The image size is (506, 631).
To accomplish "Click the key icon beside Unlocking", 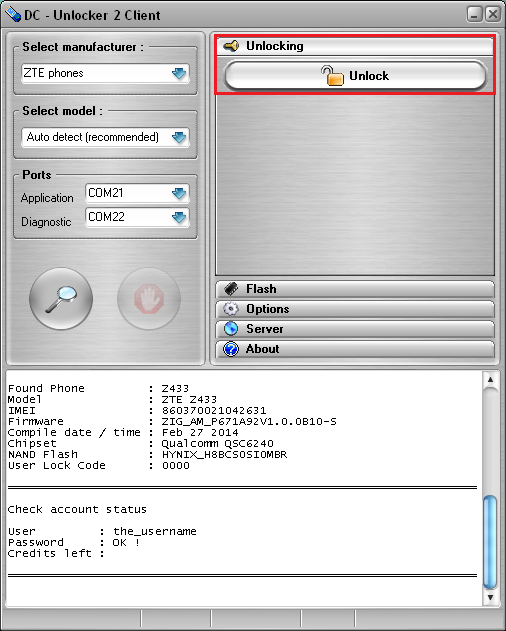I will pyautogui.click(x=231, y=46).
